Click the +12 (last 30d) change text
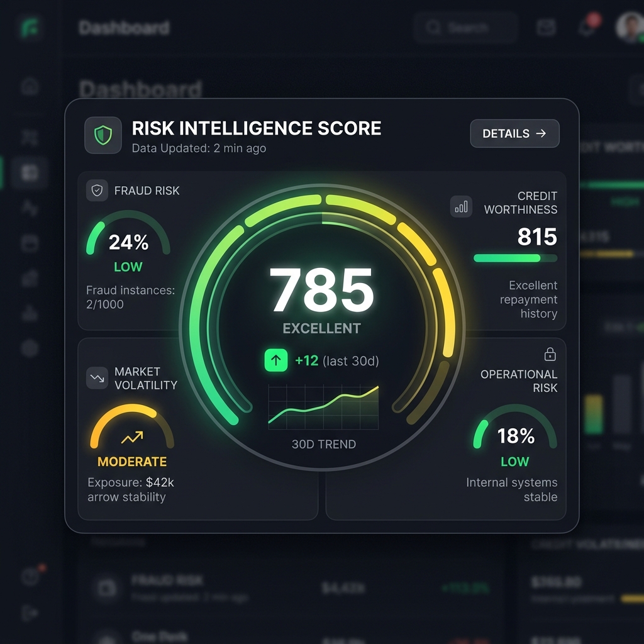 click(337, 360)
